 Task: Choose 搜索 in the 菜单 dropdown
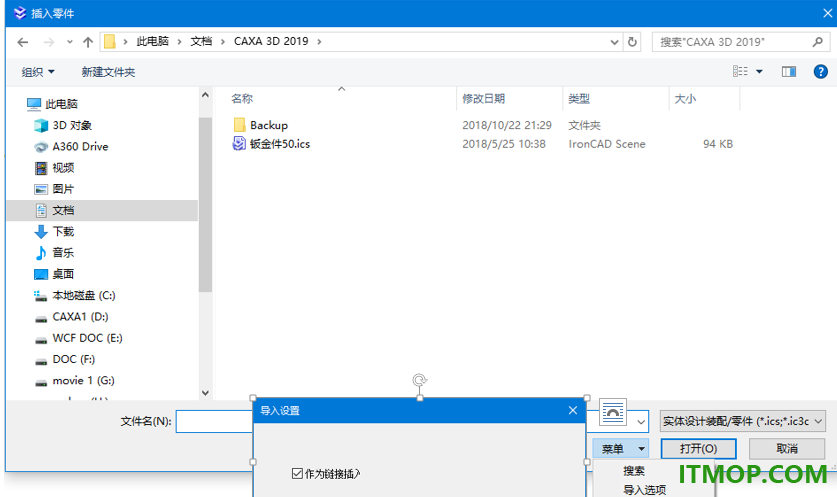click(x=634, y=471)
